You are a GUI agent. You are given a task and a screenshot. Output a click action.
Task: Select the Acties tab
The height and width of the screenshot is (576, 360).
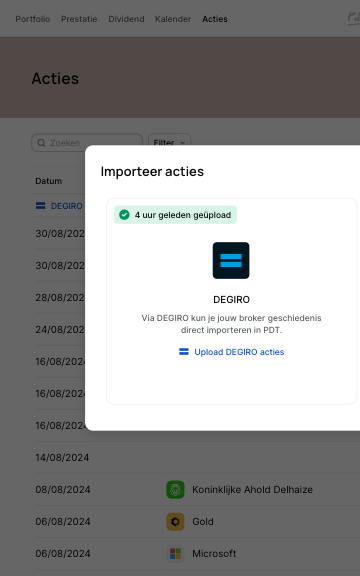(215, 19)
